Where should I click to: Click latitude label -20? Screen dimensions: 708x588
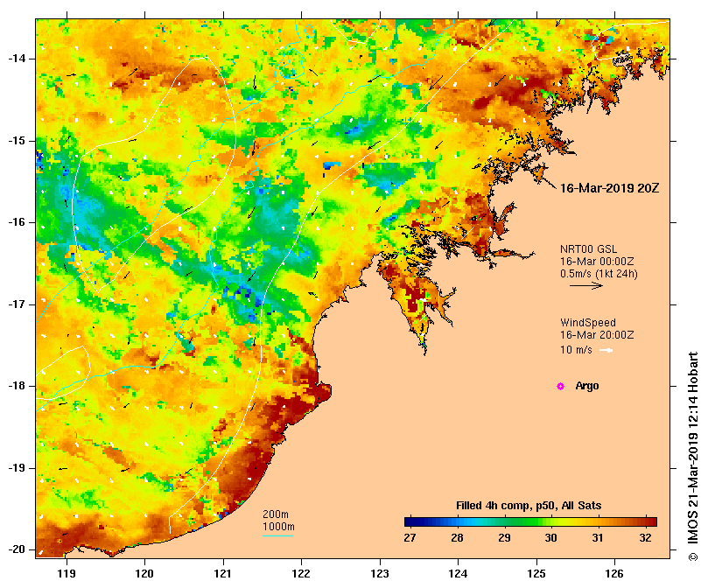17,550
